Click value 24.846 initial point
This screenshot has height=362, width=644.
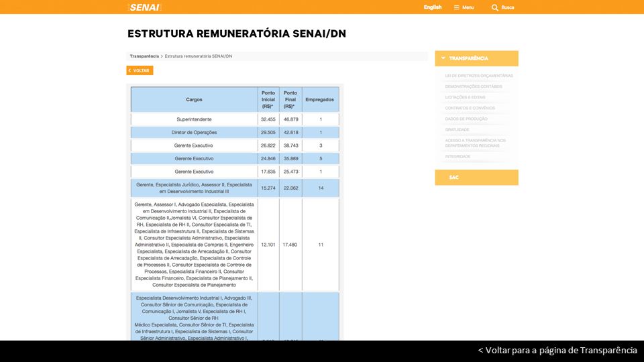pyautogui.click(x=268, y=158)
